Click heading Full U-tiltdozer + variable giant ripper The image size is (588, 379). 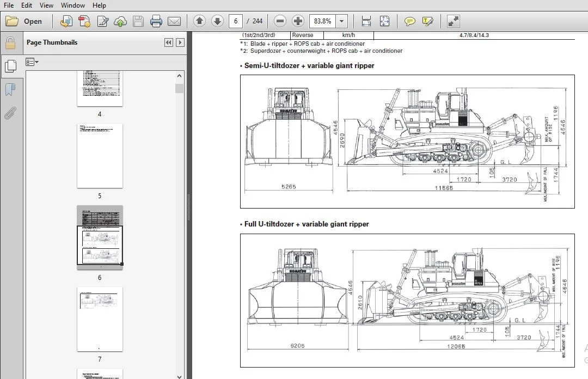click(x=307, y=224)
